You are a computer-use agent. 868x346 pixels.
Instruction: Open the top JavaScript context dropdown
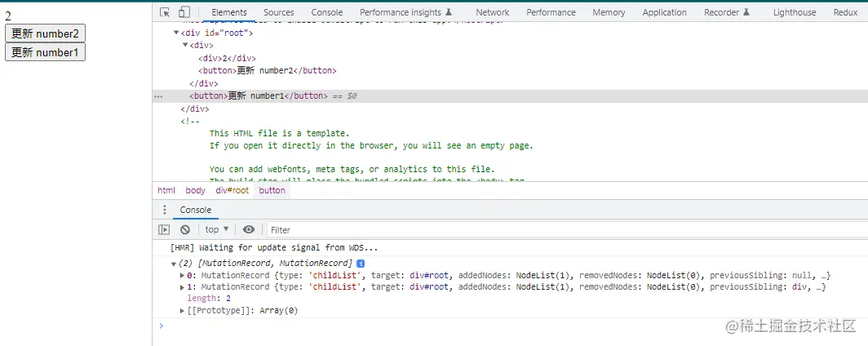point(216,229)
